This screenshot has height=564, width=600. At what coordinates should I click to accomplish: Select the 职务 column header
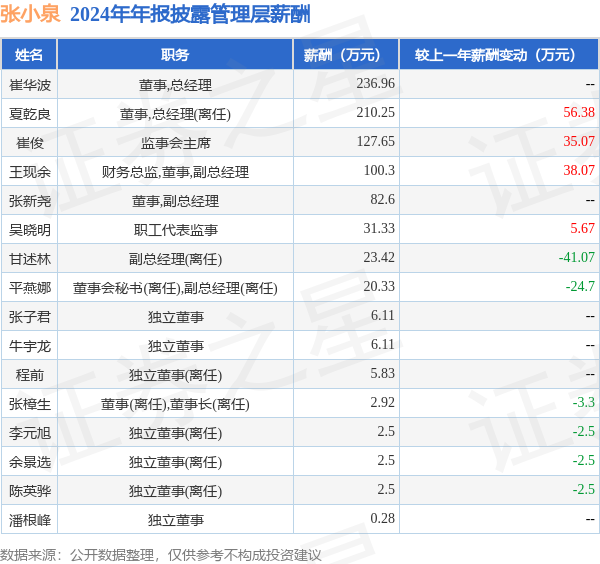click(175, 54)
